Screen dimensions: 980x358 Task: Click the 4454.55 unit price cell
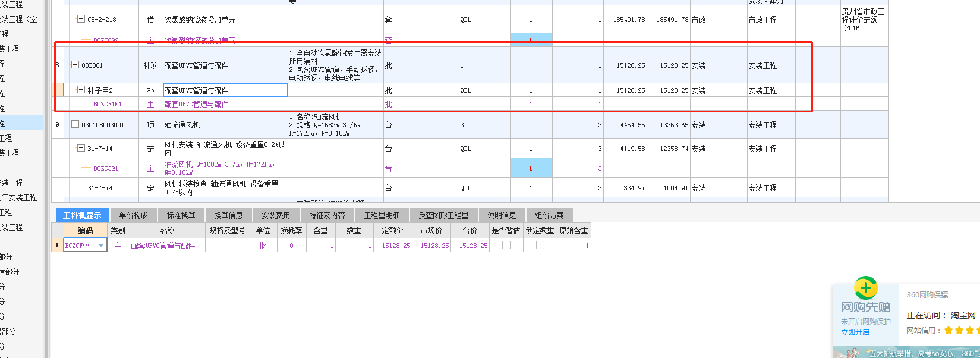[625, 125]
